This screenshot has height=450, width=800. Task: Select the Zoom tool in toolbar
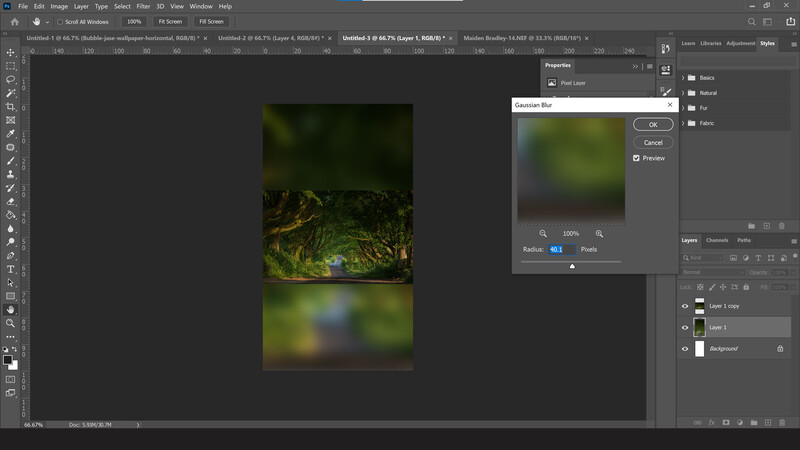(10, 323)
